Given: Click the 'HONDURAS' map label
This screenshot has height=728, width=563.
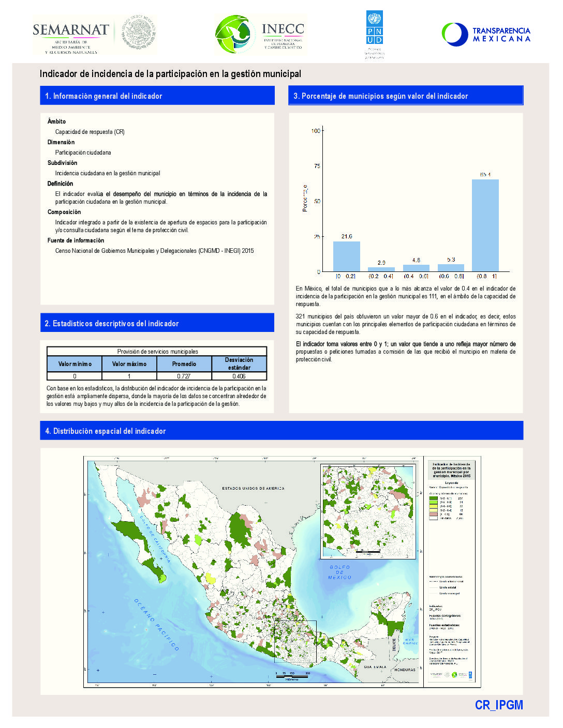Looking at the screenshot, I should (x=405, y=670).
